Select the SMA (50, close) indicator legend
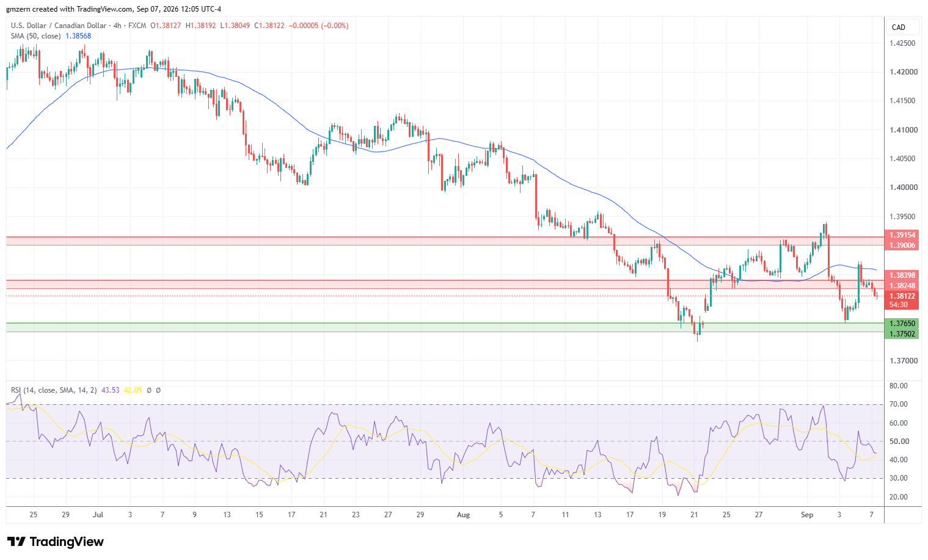Image resolution: width=928 pixels, height=560 pixels. point(35,36)
